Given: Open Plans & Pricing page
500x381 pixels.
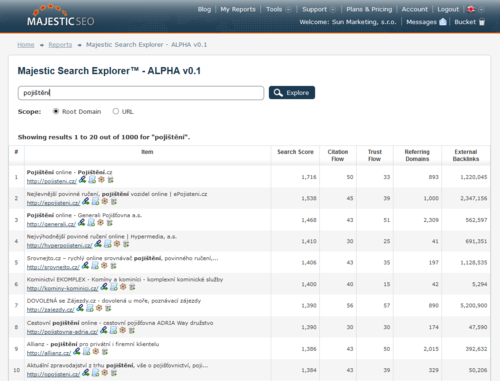Looking at the screenshot, I should 369,9.
